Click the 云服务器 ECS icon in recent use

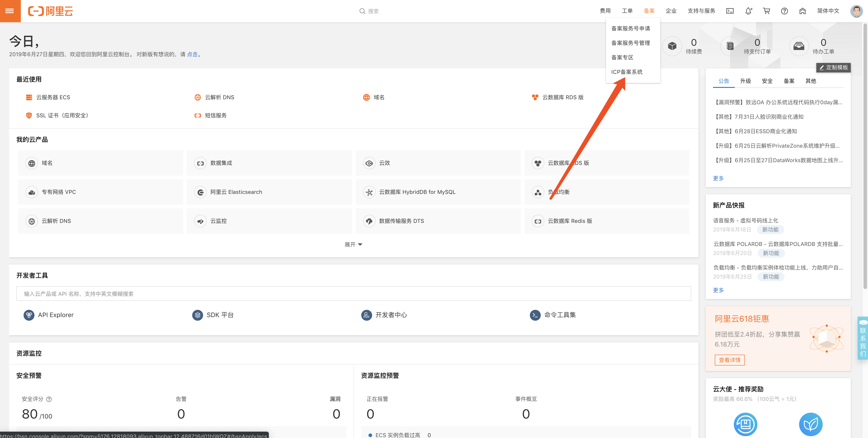tap(29, 97)
